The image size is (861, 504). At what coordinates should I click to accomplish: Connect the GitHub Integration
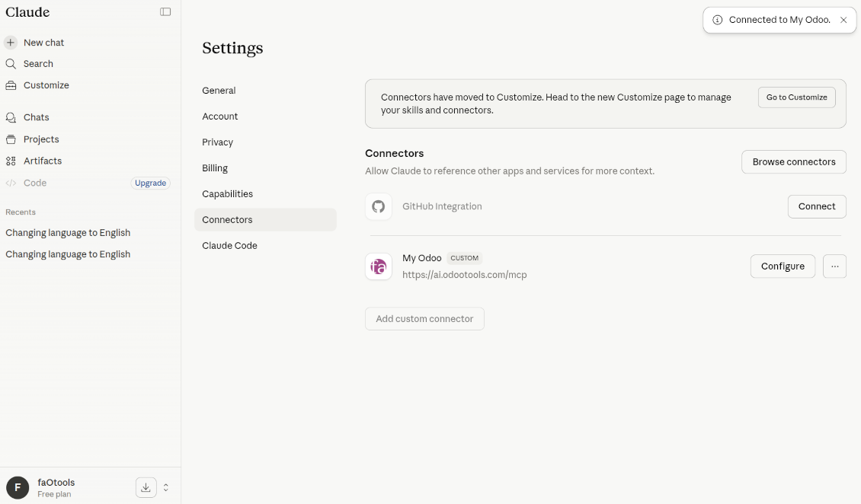tap(817, 206)
